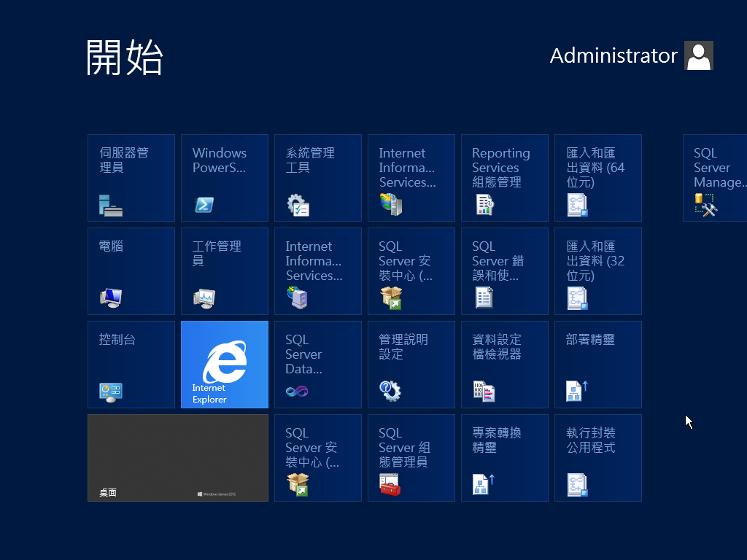Open SQL Server Data Tools tile
Image resolution: width=747 pixels, height=560 pixels.
pyautogui.click(x=318, y=365)
